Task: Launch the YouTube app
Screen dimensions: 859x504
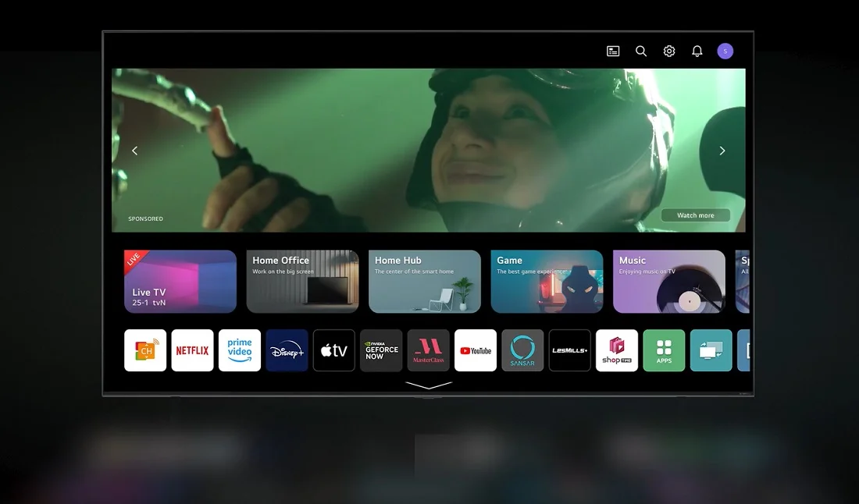Action: [x=476, y=350]
